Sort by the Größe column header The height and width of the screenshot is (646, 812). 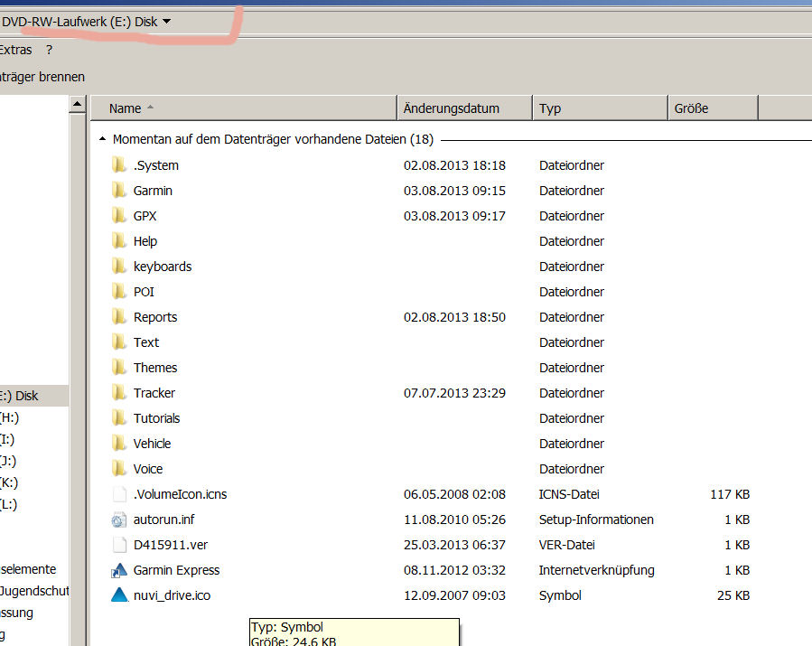click(692, 108)
